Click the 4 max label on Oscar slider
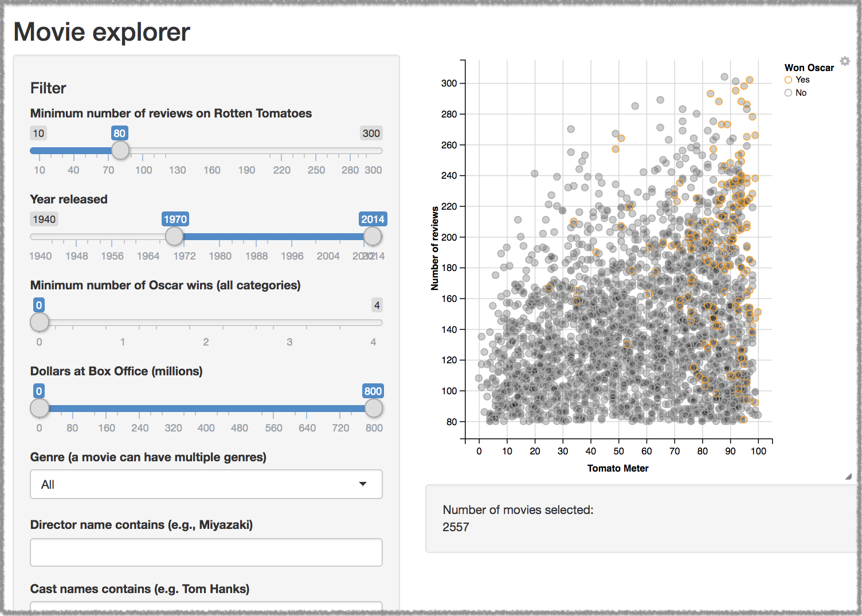Screen dimensions: 862x616 coord(377,305)
